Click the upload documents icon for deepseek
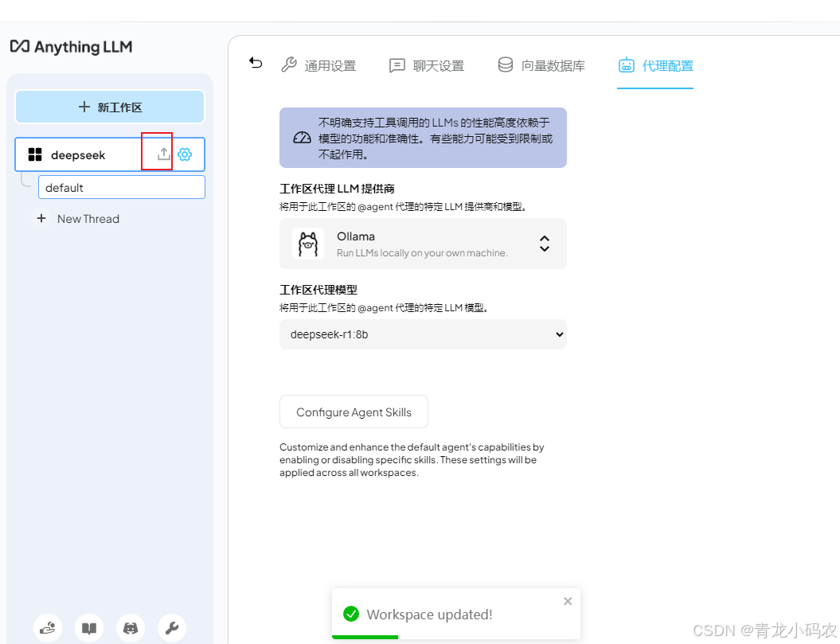This screenshot has height=644, width=840. (163, 154)
